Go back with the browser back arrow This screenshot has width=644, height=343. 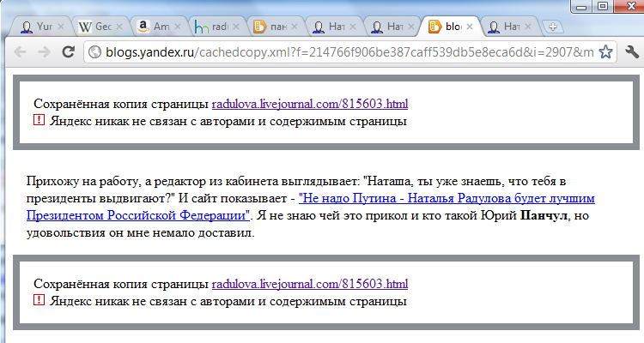20,51
